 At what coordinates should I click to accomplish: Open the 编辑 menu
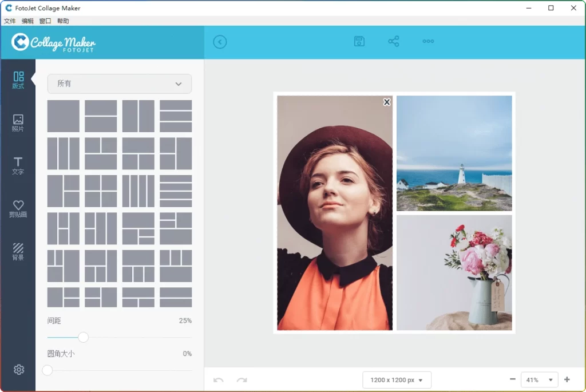tap(27, 21)
